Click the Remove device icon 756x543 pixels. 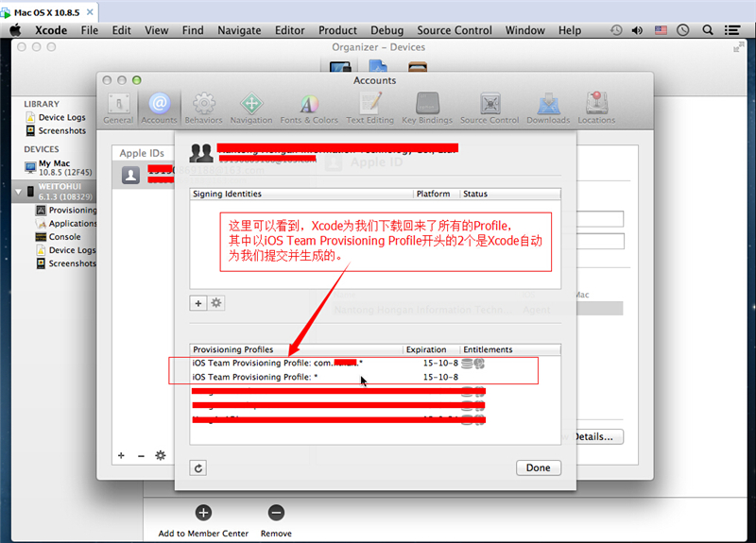coord(276,513)
